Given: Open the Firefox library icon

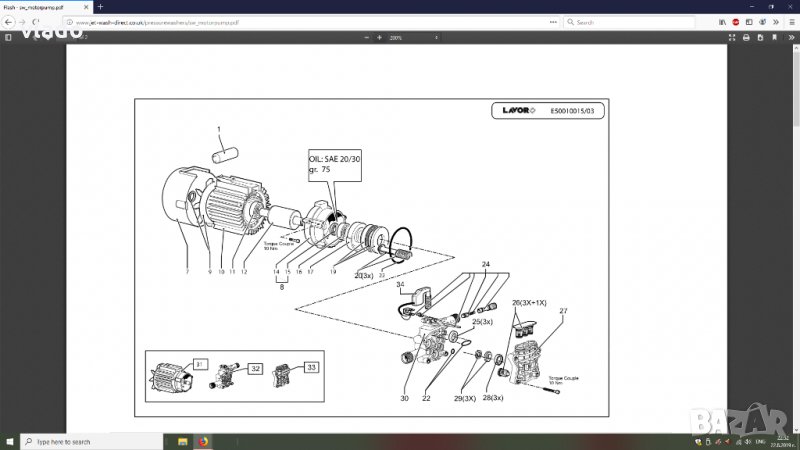Looking at the screenshot, I should [x=723, y=21].
